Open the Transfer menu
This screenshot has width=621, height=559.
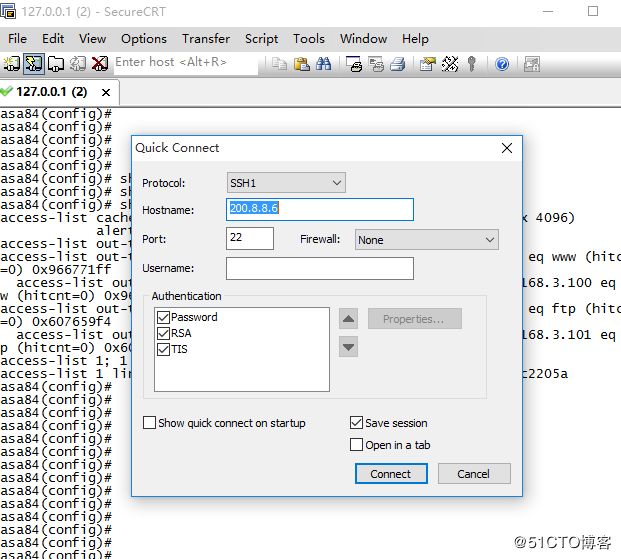(205, 38)
